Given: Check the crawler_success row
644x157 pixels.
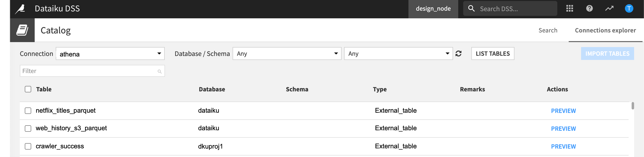Looking at the screenshot, I should [x=28, y=146].
